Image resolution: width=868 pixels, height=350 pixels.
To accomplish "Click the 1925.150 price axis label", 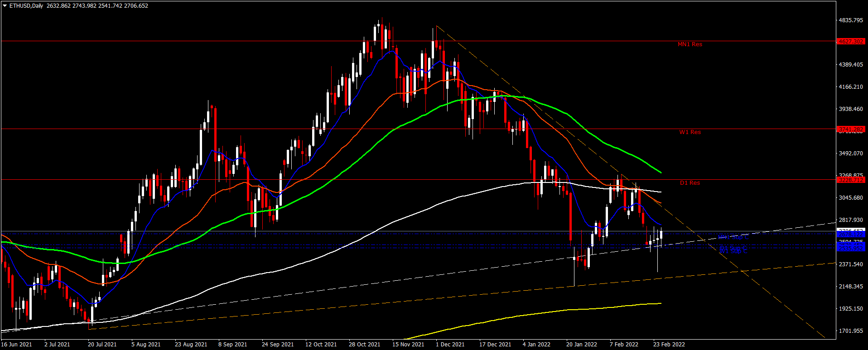I will tap(851, 309).
